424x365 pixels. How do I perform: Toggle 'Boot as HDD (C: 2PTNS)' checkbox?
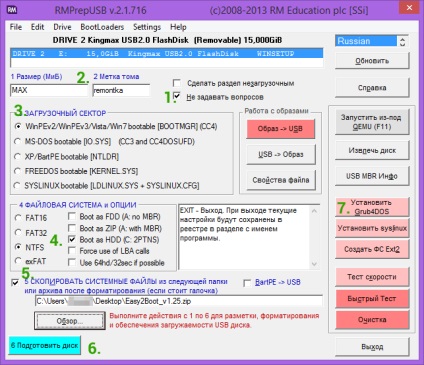(x=72, y=239)
